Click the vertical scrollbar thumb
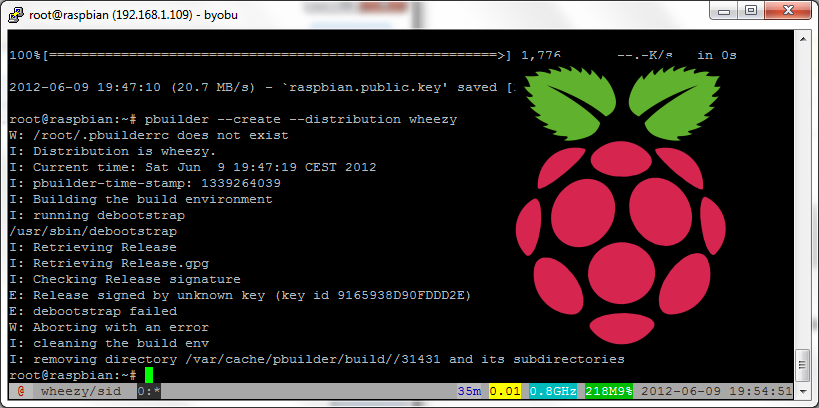 (x=802, y=366)
